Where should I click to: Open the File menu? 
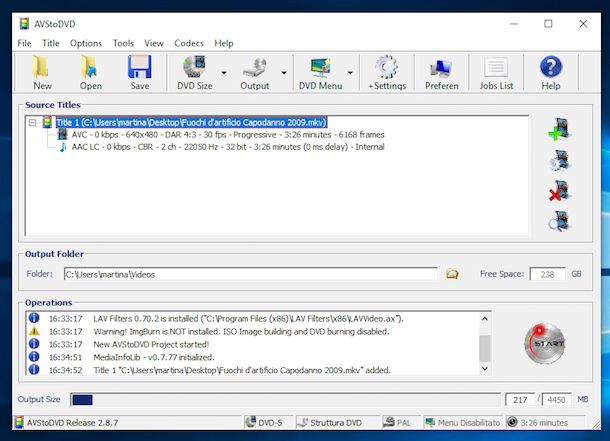[24, 43]
